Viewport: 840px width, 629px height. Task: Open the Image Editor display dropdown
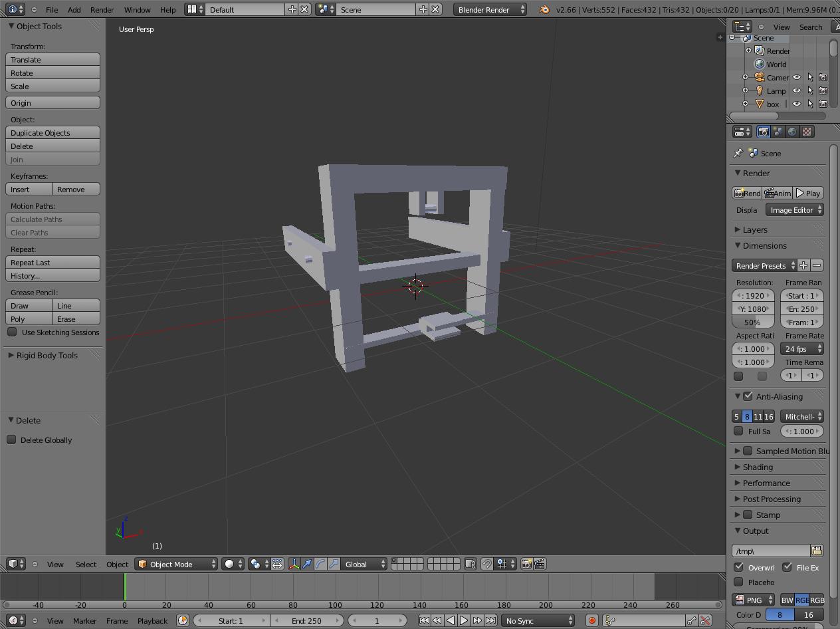[795, 209]
